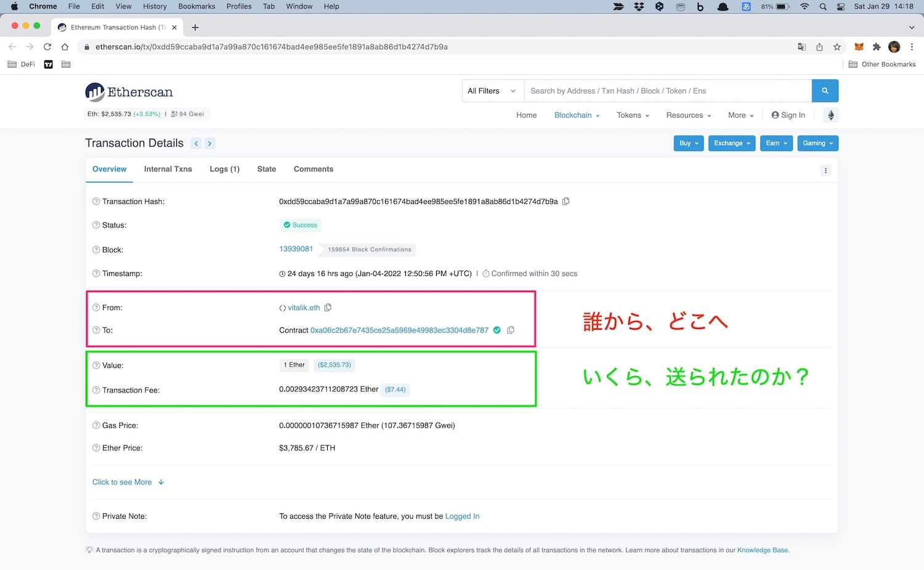Click the share icon in address bar
The height and width of the screenshot is (570, 924).
coord(819,47)
